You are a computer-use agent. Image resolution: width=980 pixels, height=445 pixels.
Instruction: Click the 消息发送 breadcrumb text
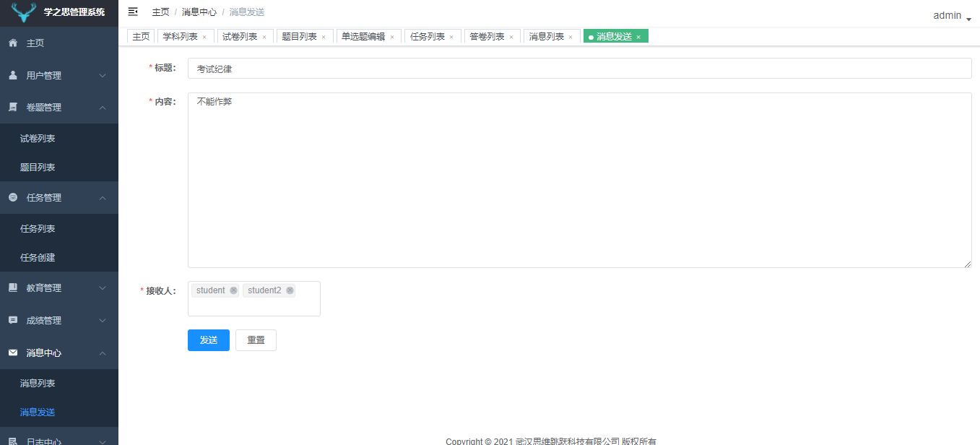(x=247, y=12)
